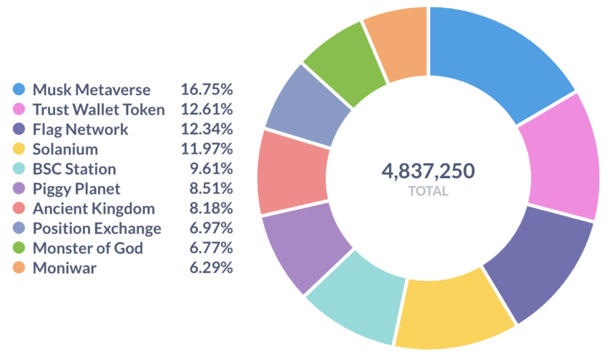Click the blue Musk Metaverse legend dot
Image resolution: width=608 pixels, height=364 pixels.
pos(19,89)
